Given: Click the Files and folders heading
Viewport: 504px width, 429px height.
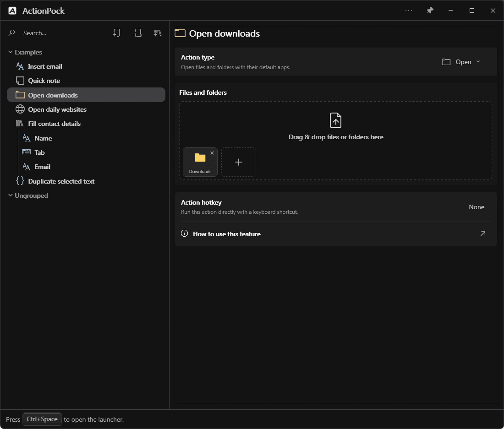Looking at the screenshot, I should 203,92.
